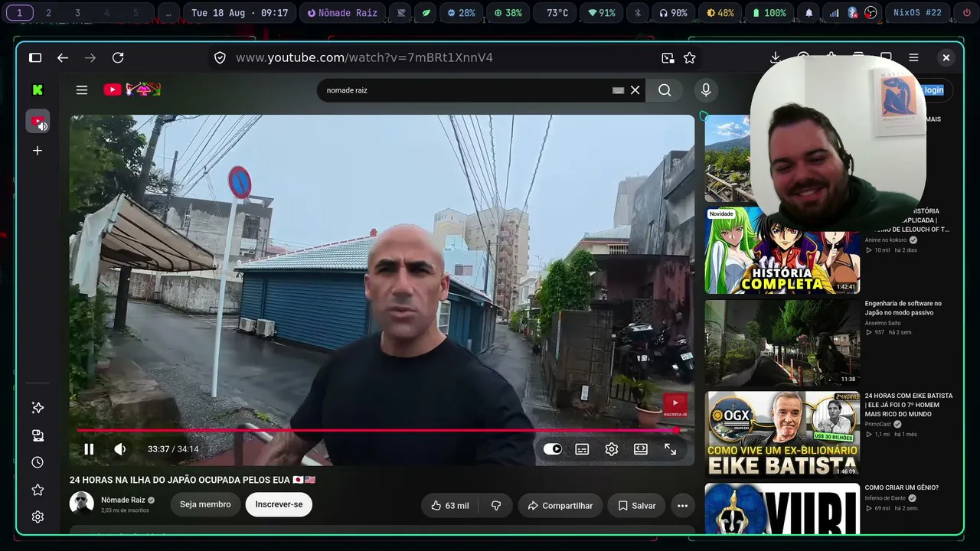
Task: Enter fullscreen with the player's fullscreen icon
Action: [670, 449]
